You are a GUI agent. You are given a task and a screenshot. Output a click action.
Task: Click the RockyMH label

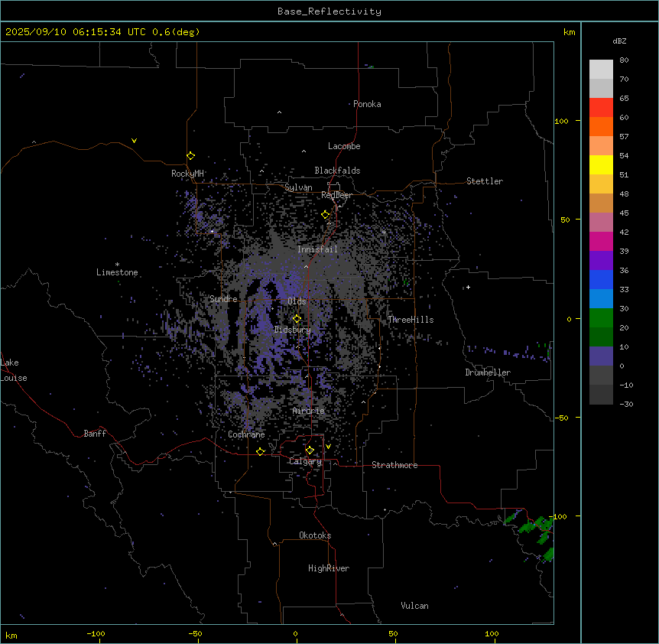pos(187,174)
